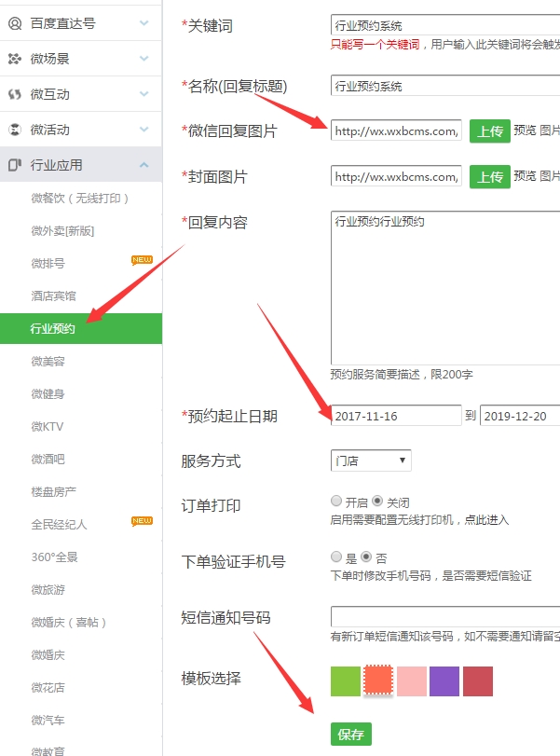Focus the 名称(回复标题) input field
Viewport: 560px width, 756px height.
445,86
